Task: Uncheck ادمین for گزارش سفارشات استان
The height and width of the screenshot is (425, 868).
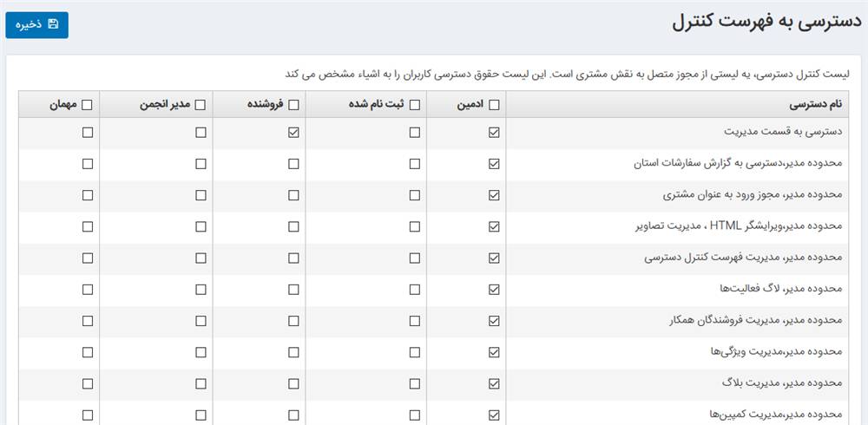Action: pos(494,164)
